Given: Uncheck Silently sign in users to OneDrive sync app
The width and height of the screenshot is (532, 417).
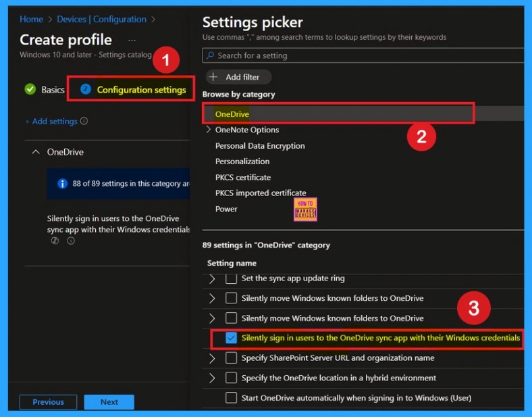Looking at the screenshot, I should [x=231, y=338].
